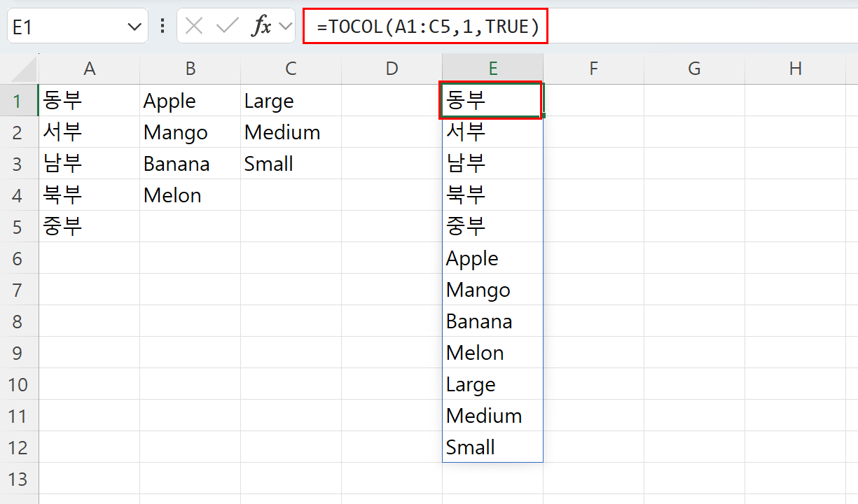
Task: Select cell E8 containing Banana
Action: coord(492,321)
